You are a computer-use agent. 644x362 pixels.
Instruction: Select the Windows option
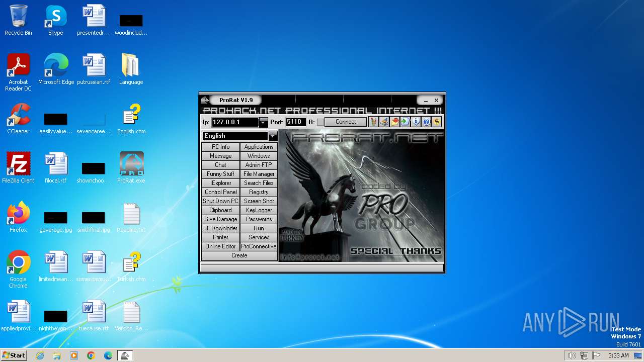[x=259, y=156]
